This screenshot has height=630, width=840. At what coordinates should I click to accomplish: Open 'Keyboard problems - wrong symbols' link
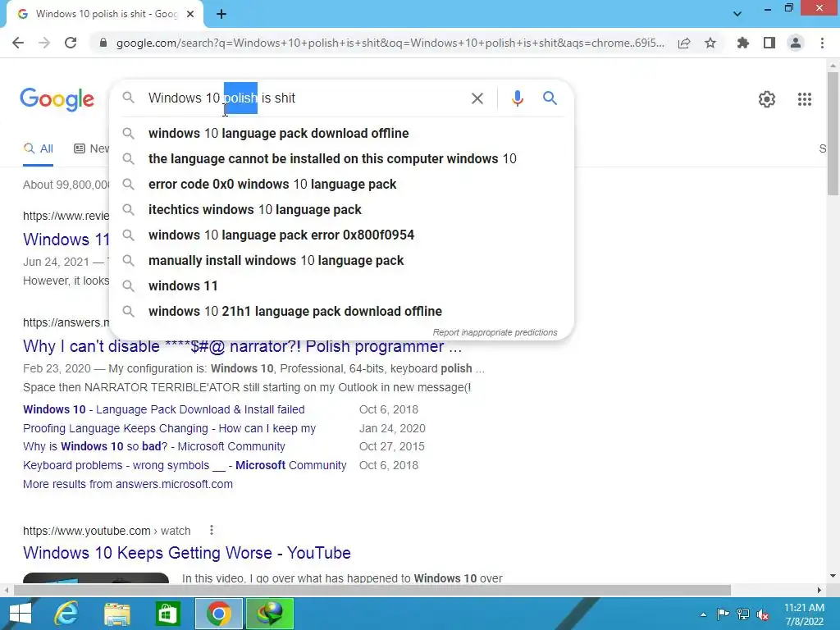click(x=185, y=466)
